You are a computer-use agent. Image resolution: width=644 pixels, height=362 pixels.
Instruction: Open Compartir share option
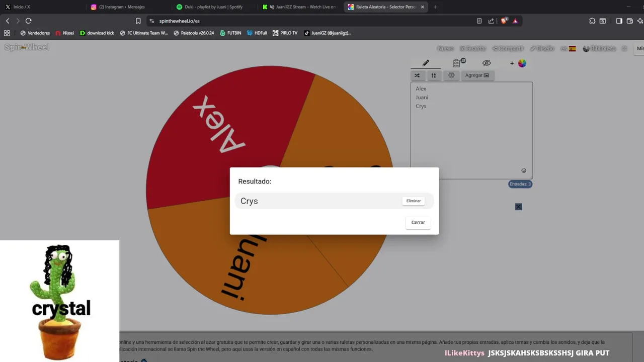tap(508, 48)
